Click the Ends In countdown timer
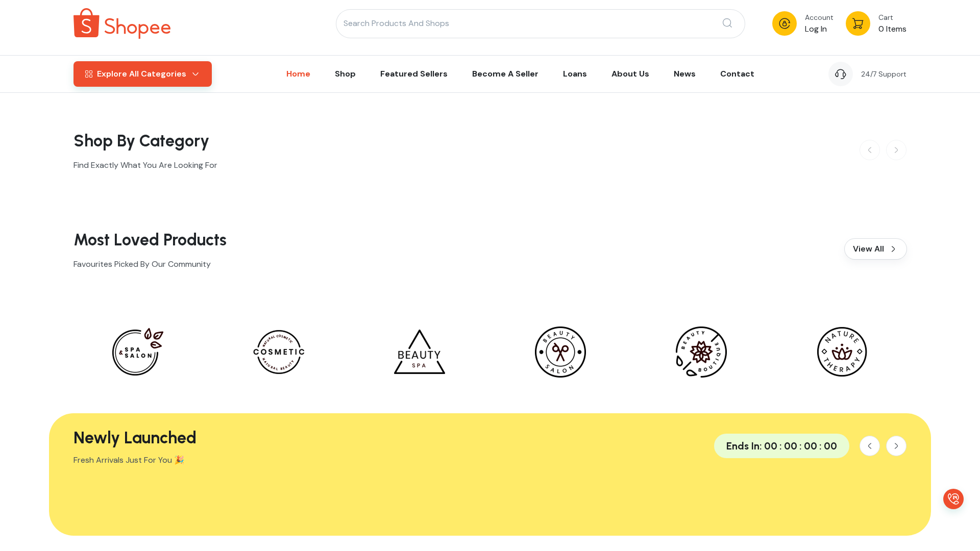 tap(781, 446)
